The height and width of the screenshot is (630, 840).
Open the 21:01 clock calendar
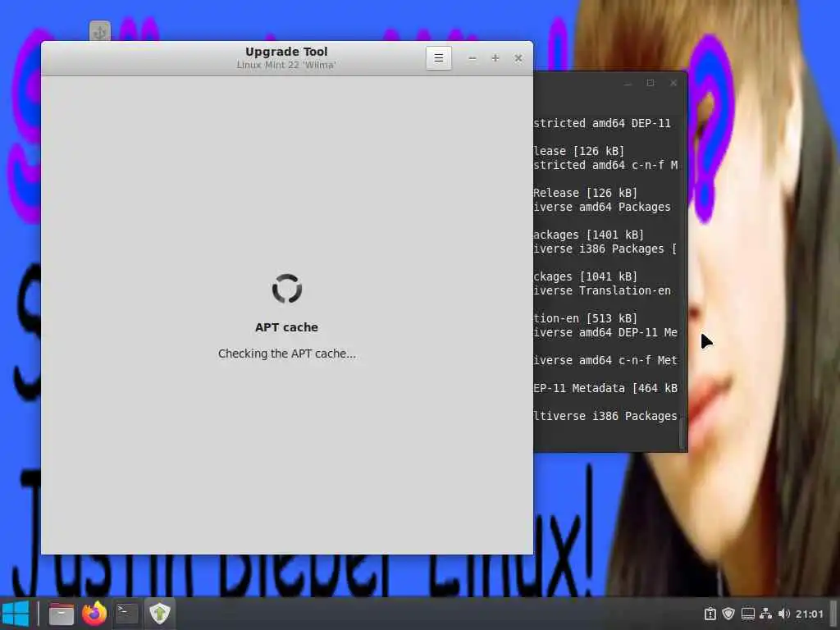[x=809, y=614]
